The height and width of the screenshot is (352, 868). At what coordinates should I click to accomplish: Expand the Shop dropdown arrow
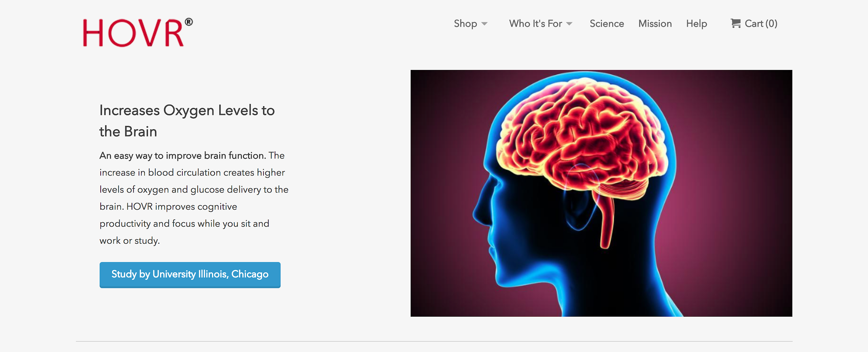click(x=485, y=24)
